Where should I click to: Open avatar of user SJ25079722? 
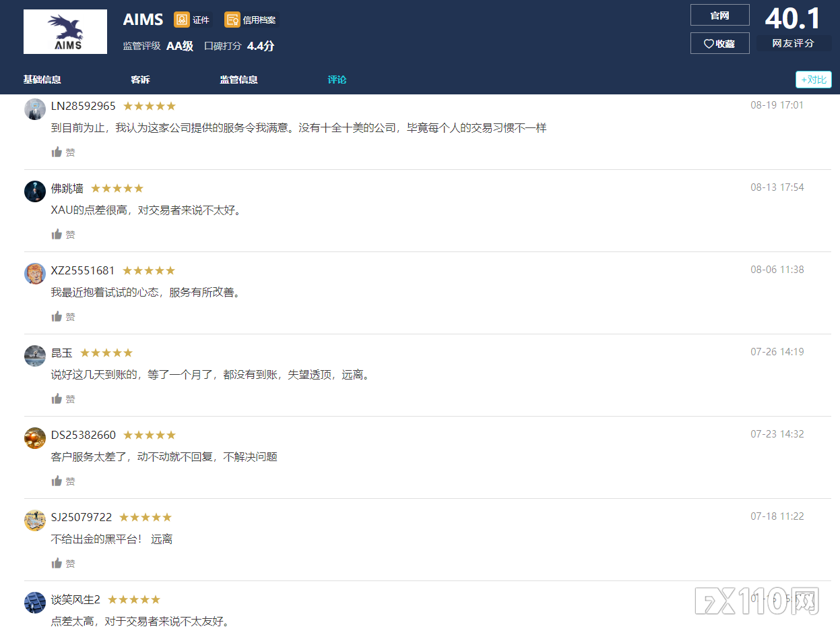pos(35,520)
